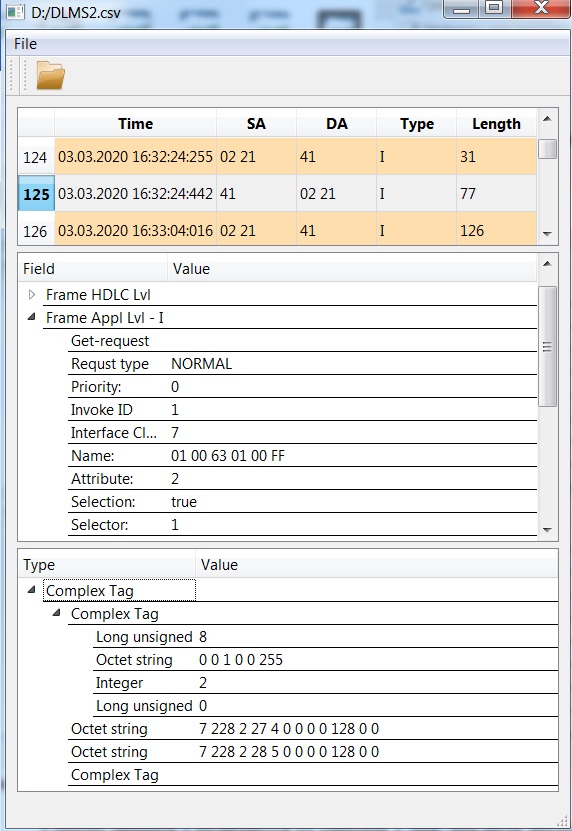Select Name 01 00 63 01 00 FF row
This screenshot has height=831, width=572.
click(302, 456)
